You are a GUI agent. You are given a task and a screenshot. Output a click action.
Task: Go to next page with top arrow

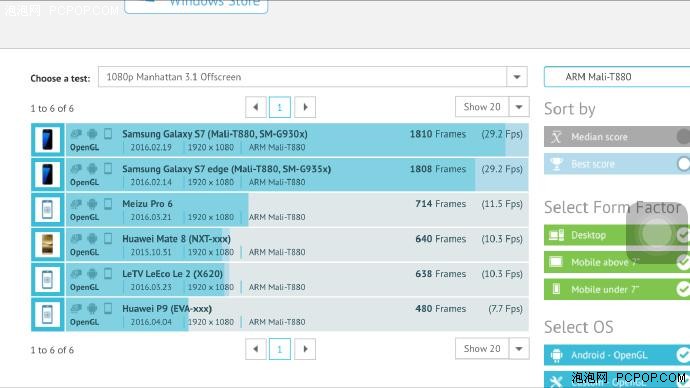(305, 107)
